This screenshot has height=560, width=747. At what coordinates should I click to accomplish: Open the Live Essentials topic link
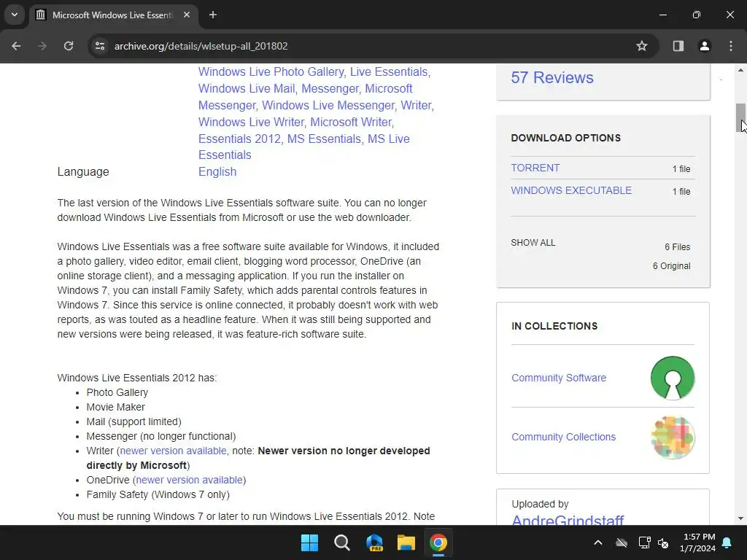click(389, 72)
